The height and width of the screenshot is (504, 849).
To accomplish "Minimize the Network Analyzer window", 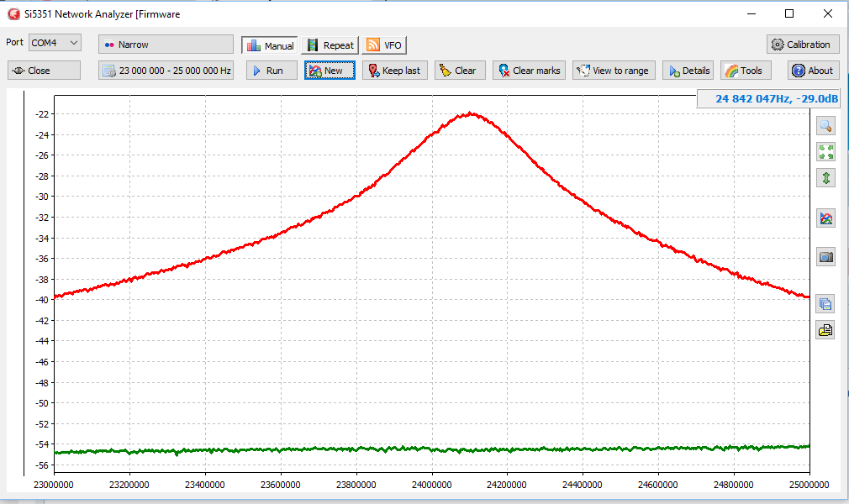I will [751, 13].
